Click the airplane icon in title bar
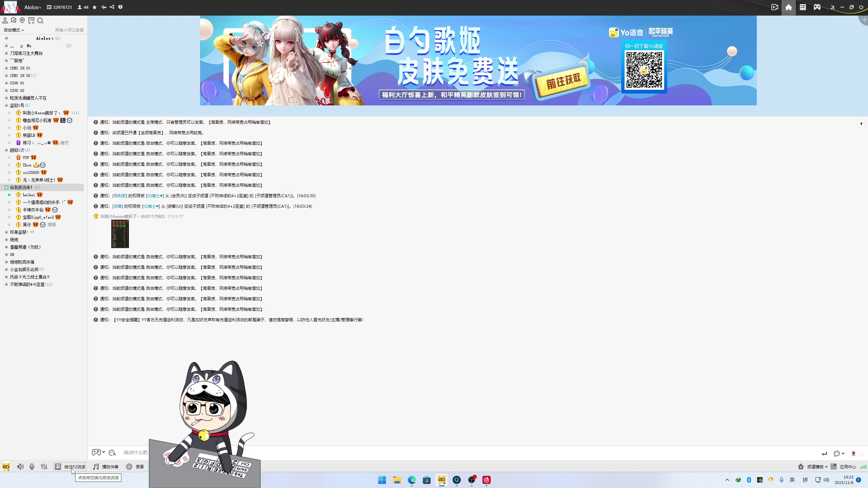 click(104, 7)
